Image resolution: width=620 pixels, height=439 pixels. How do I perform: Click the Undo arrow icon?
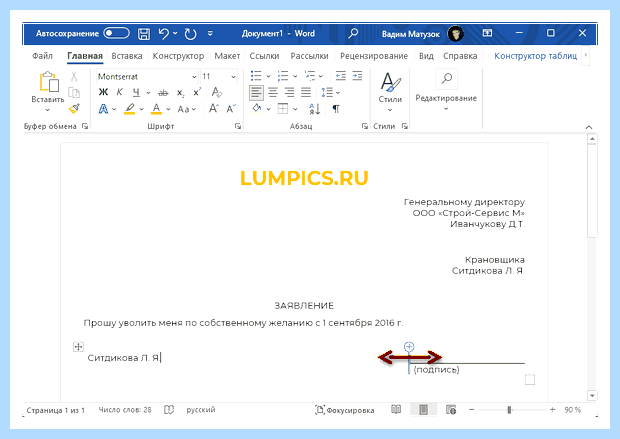[163, 34]
